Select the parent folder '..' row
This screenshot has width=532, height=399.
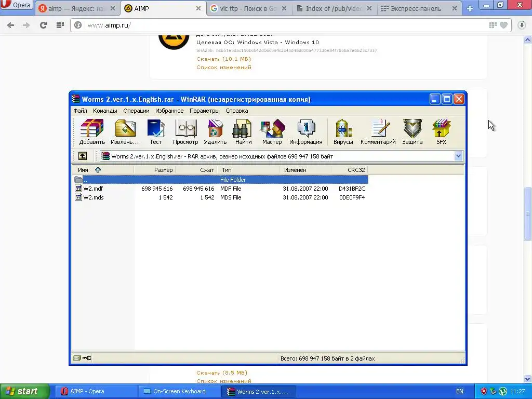tap(220, 179)
